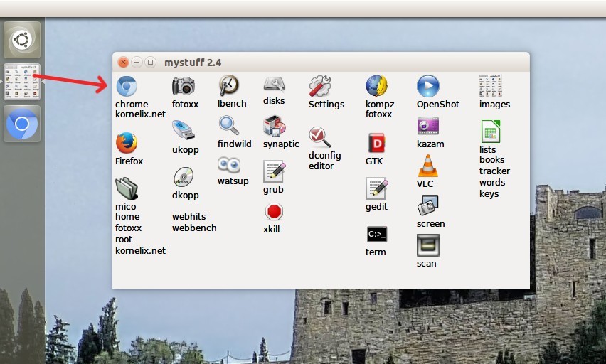Click the 'home' text entry
606x364 pixels.
(x=127, y=216)
